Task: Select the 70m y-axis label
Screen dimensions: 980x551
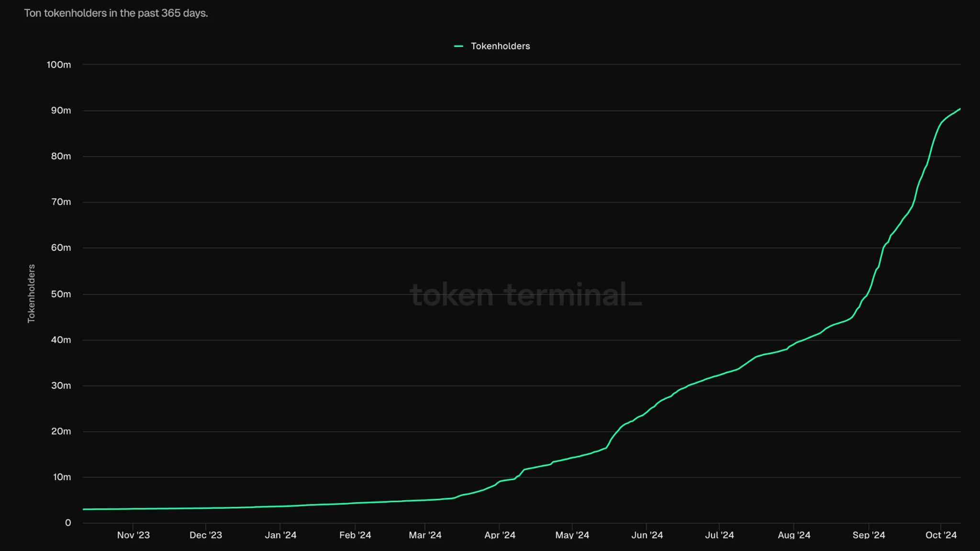Action: (x=61, y=202)
